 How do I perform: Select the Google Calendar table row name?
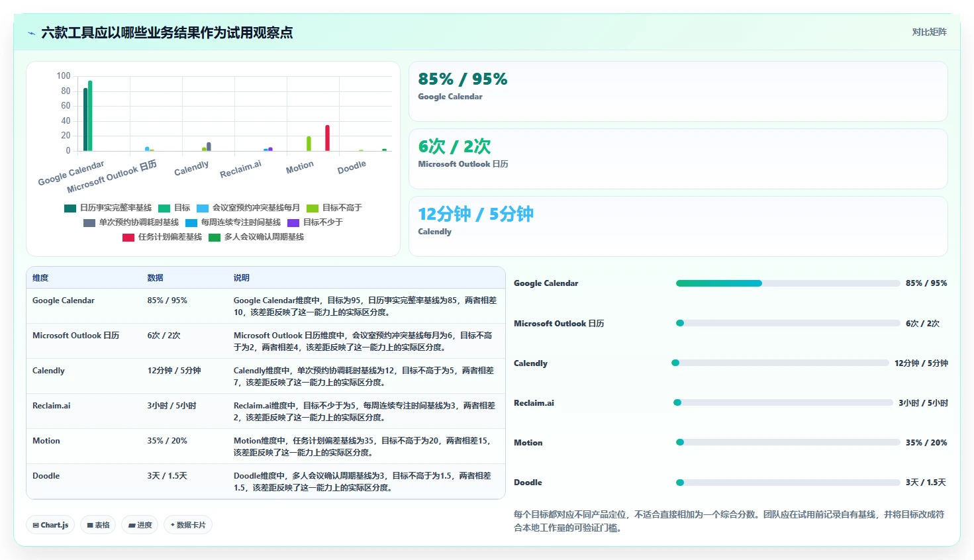coord(64,301)
